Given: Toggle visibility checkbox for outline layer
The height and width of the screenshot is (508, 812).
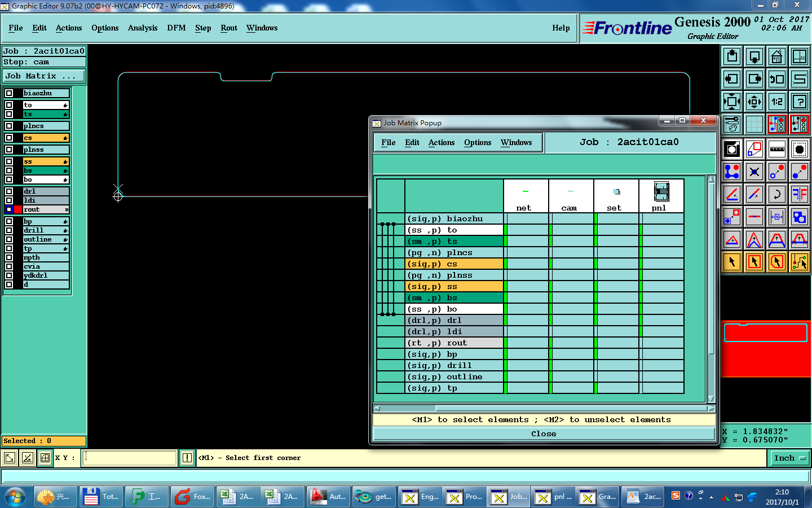Looking at the screenshot, I should click(9, 239).
